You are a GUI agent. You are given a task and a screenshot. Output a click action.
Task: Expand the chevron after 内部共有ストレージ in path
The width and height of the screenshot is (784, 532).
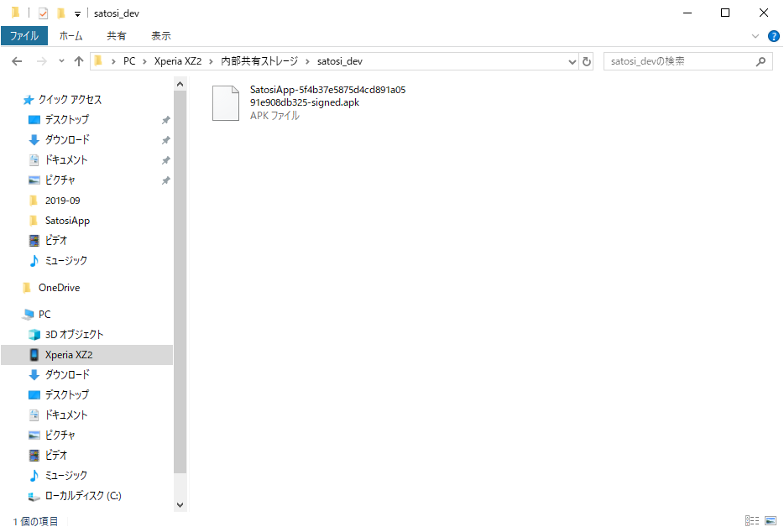(307, 61)
